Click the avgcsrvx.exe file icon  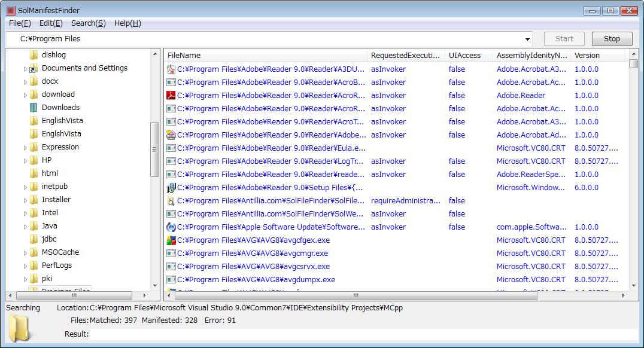pyautogui.click(x=171, y=266)
